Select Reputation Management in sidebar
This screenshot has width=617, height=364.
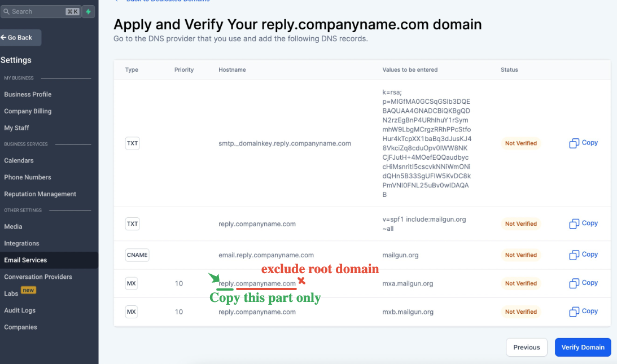coord(40,194)
